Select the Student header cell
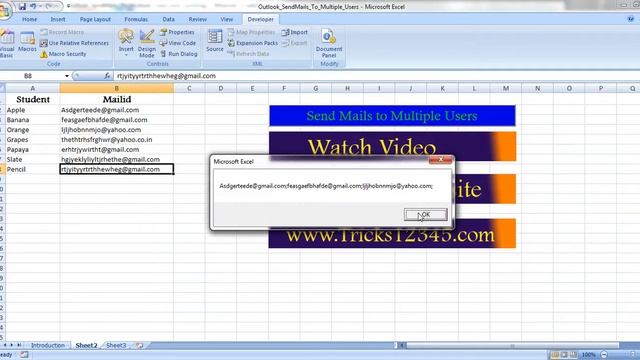The image size is (640, 360). pyautogui.click(x=33, y=99)
